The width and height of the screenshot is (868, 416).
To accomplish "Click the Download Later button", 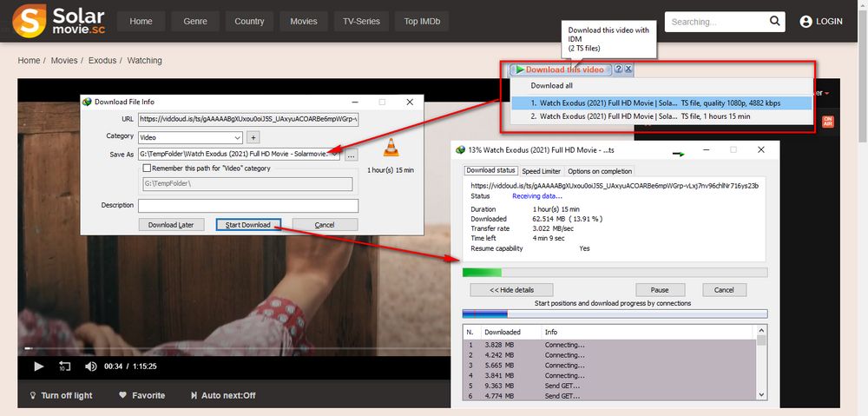I will click(x=171, y=224).
